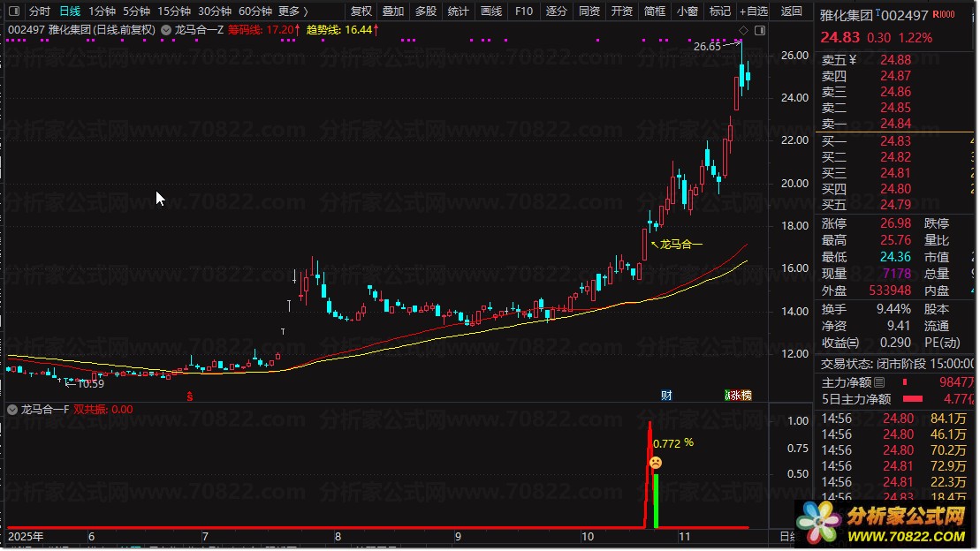Add stock via +自选 button
This screenshot has height=551, width=980.
[x=753, y=11]
